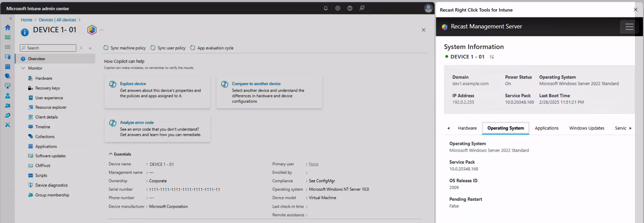Open Endpoint security shield icon
Screen dimensions: 644x223
7,76
